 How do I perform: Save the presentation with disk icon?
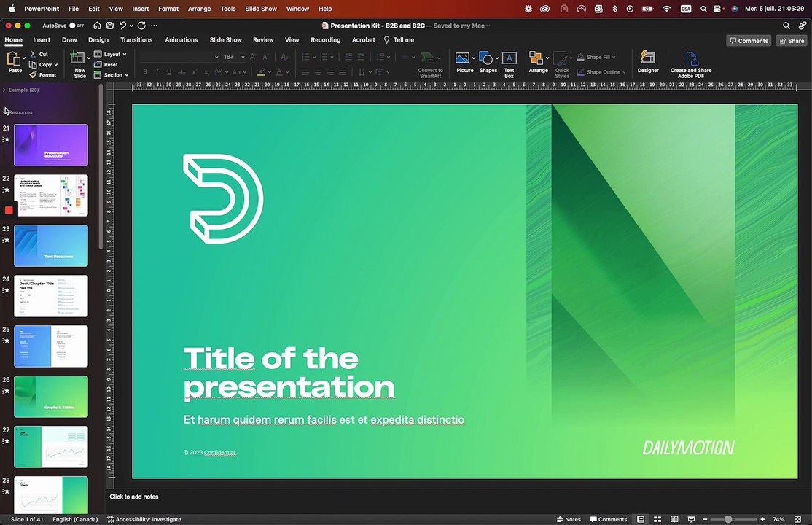pyautogui.click(x=110, y=26)
